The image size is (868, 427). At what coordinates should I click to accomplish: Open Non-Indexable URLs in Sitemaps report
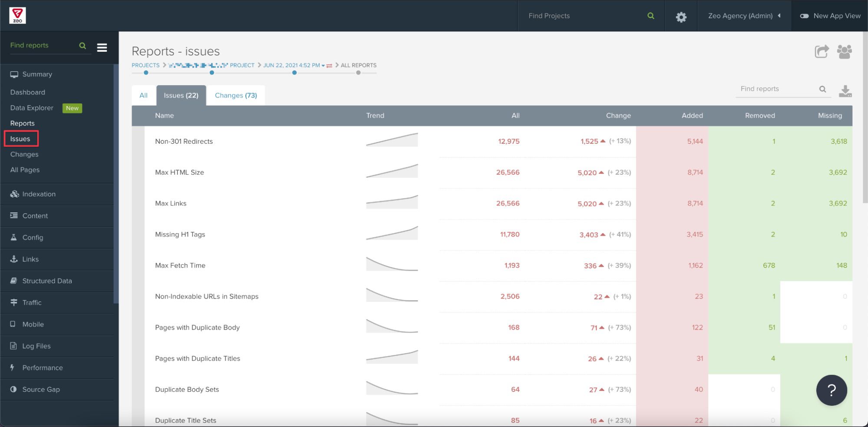pyautogui.click(x=207, y=297)
